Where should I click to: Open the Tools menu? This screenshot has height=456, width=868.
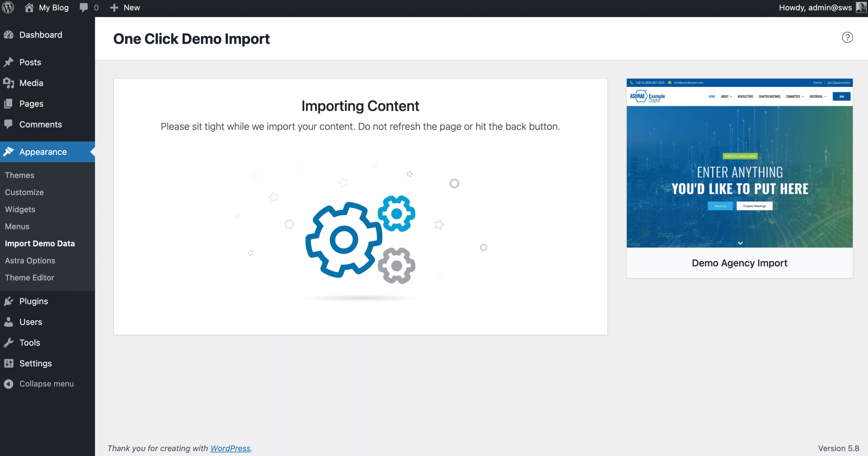point(29,343)
